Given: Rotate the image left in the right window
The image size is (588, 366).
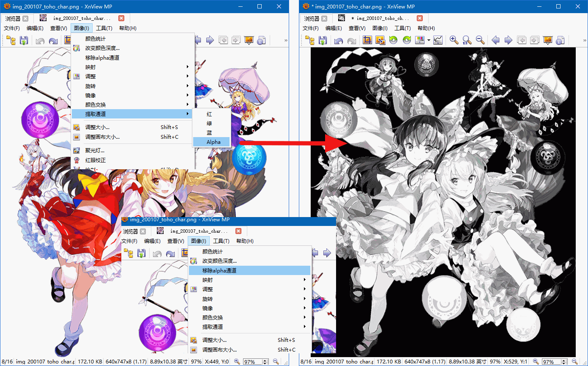Looking at the screenshot, I should tap(394, 40).
